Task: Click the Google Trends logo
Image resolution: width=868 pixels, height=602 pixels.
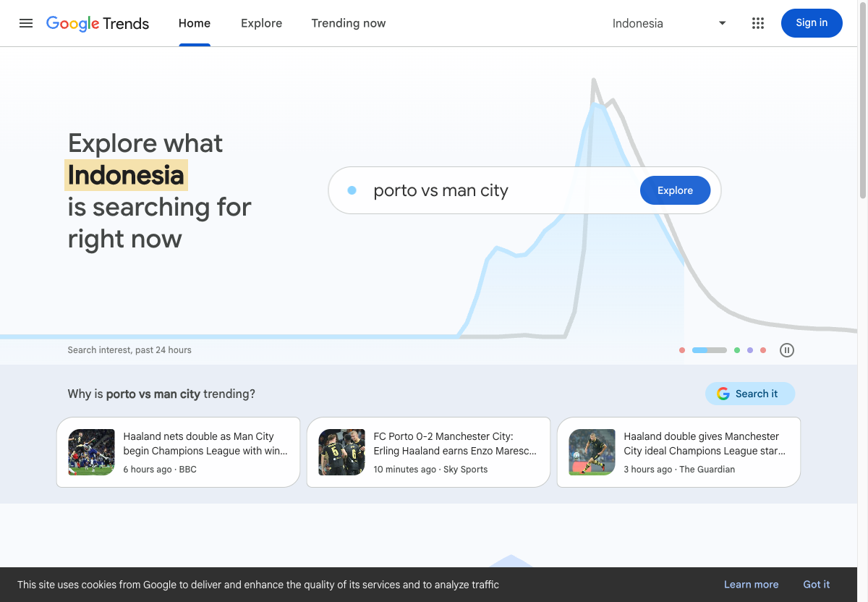Action: tap(98, 23)
